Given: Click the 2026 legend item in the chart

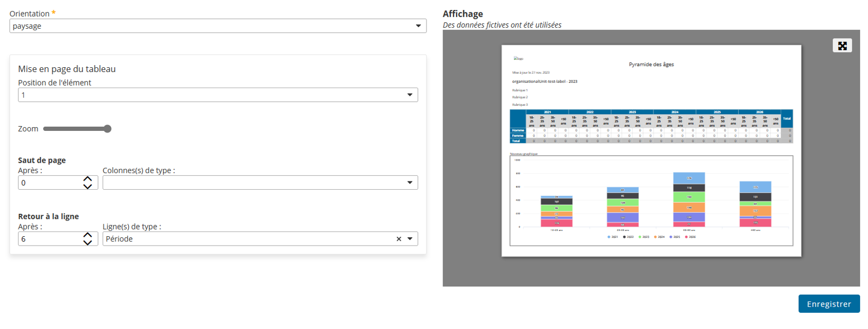Looking at the screenshot, I should click(x=690, y=237).
